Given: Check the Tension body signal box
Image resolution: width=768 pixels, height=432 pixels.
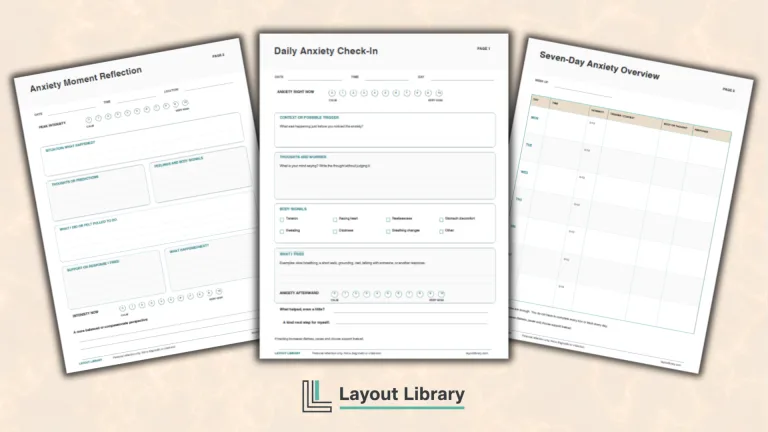Looking at the screenshot, I should point(282,219).
